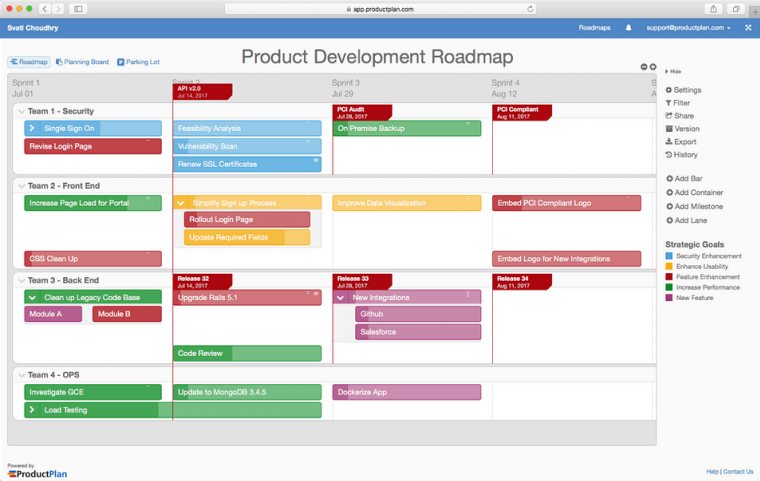Click the Security Enhancement blue color swatch
The width and height of the screenshot is (760, 481).
669,256
